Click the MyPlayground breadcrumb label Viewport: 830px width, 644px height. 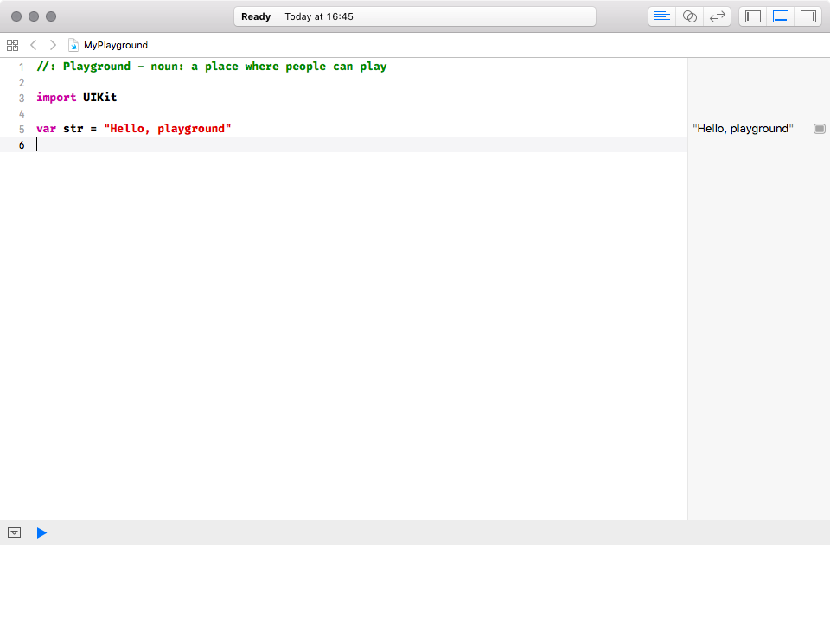point(116,45)
